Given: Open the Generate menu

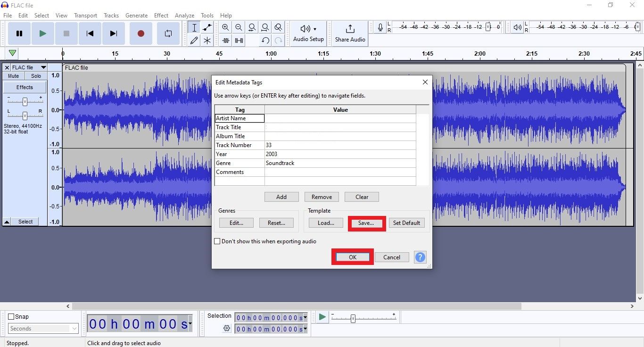Looking at the screenshot, I should pos(137,15).
